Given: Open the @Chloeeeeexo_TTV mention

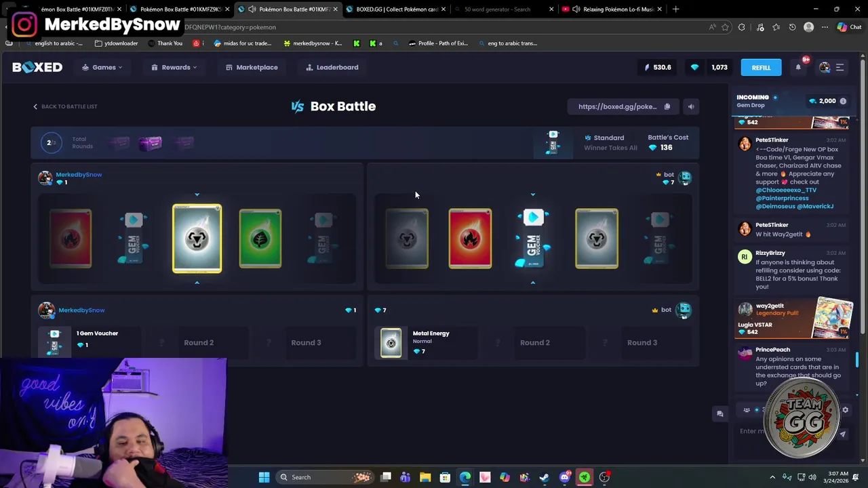Looking at the screenshot, I should tap(786, 190).
